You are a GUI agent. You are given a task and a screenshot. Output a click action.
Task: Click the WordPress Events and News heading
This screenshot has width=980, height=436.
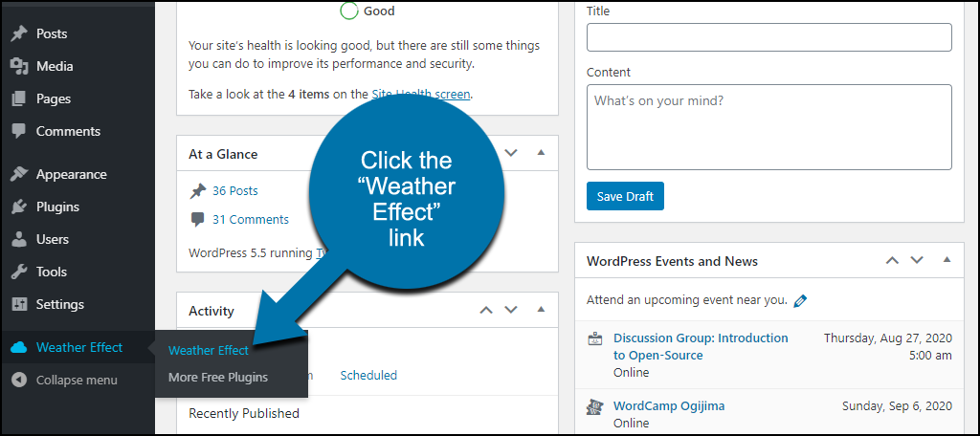[x=672, y=260]
